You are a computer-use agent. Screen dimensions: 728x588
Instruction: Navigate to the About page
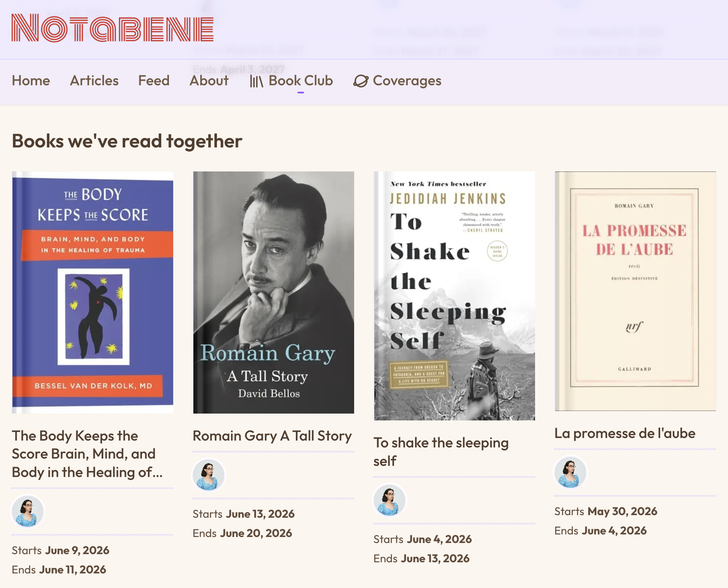click(209, 81)
